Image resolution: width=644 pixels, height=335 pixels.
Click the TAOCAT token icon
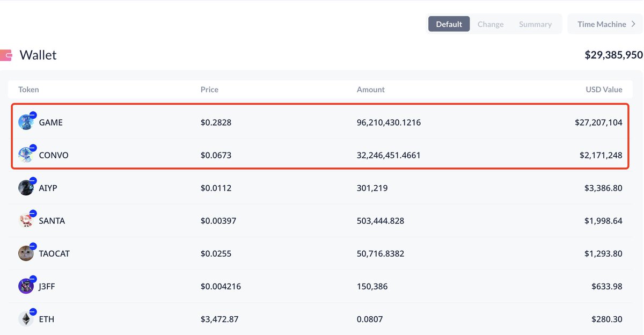click(x=25, y=253)
